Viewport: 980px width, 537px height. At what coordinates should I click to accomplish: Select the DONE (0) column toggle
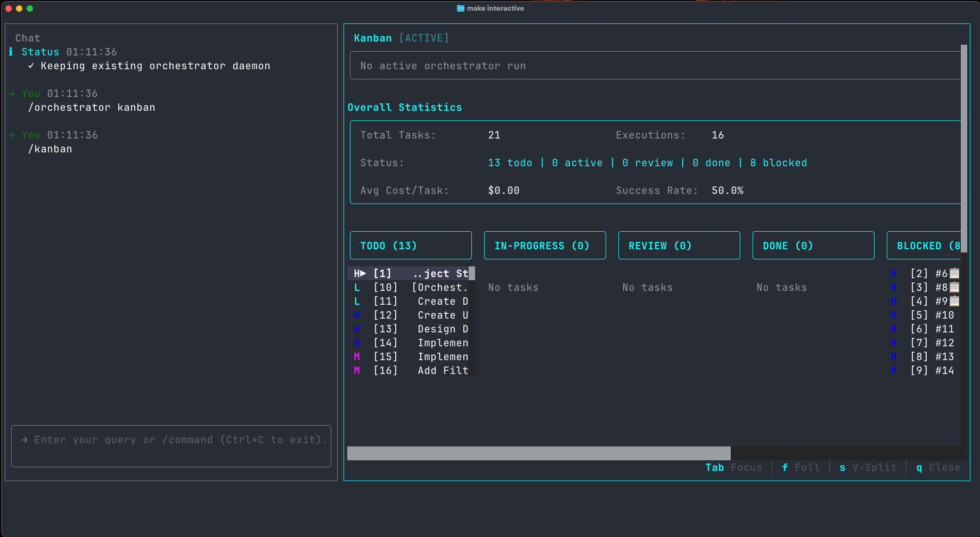pos(813,245)
